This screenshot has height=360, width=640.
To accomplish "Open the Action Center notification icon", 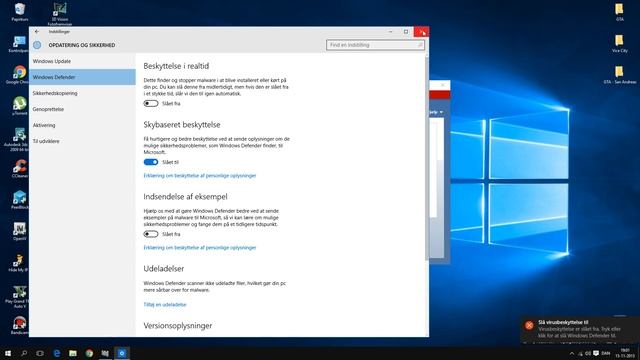I will pos(596,353).
